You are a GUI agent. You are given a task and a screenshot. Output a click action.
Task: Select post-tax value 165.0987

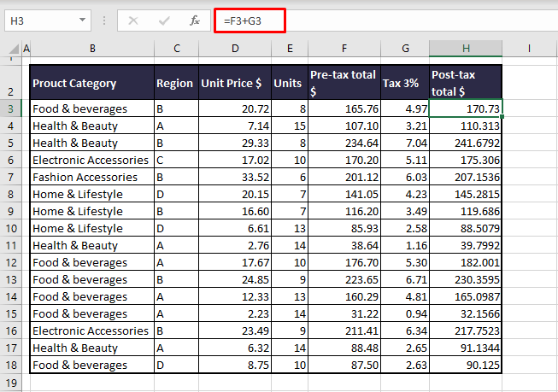(466, 296)
